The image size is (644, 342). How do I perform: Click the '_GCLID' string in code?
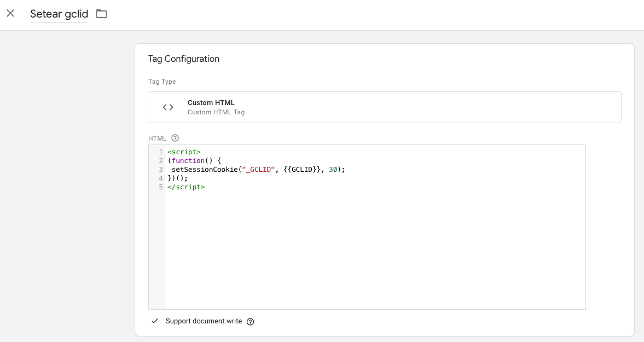[x=258, y=170]
